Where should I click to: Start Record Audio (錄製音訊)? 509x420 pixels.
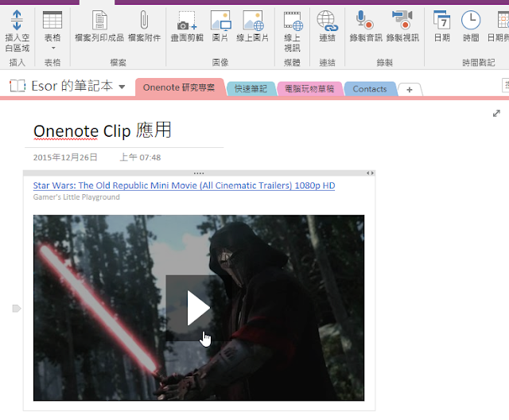tap(365, 20)
